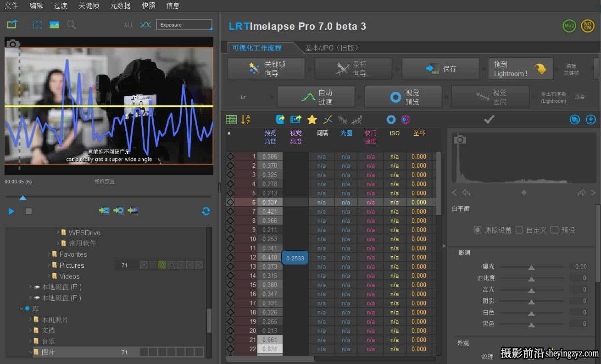601x364 pixels.
Task: Click the camera icon on the preview image
Action: click(13, 44)
